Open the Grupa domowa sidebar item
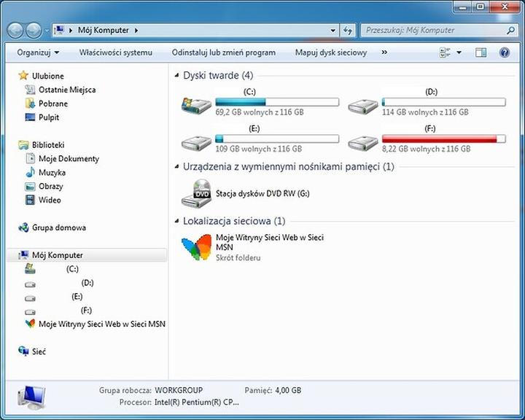The image size is (525, 420). [x=58, y=227]
